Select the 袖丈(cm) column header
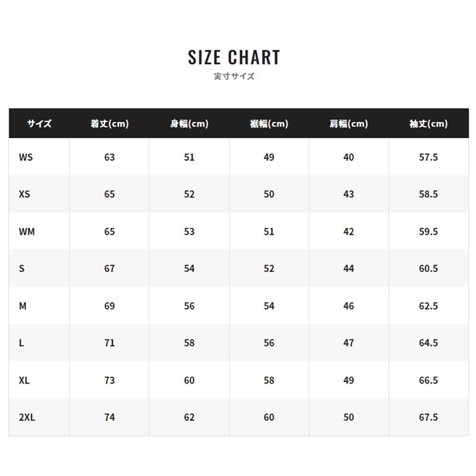Viewport: 476px width, 476px height. click(428, 124)
